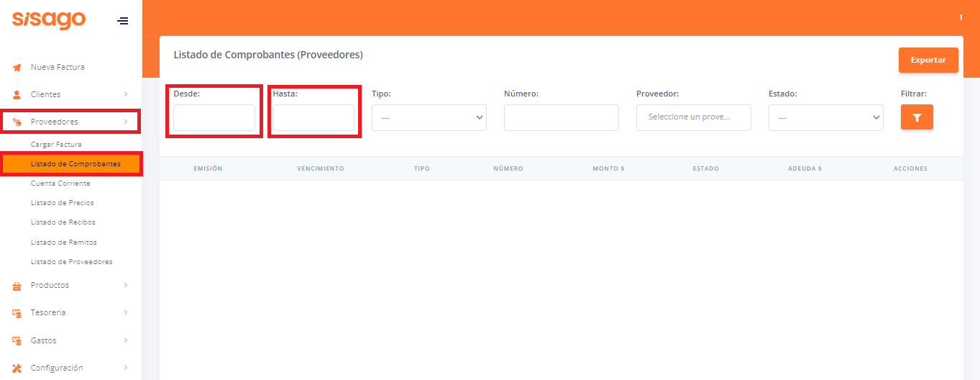The height and width of the screenshot is (380, 980).
Task: Focus the Hasta date field
Action: [313, 118]
